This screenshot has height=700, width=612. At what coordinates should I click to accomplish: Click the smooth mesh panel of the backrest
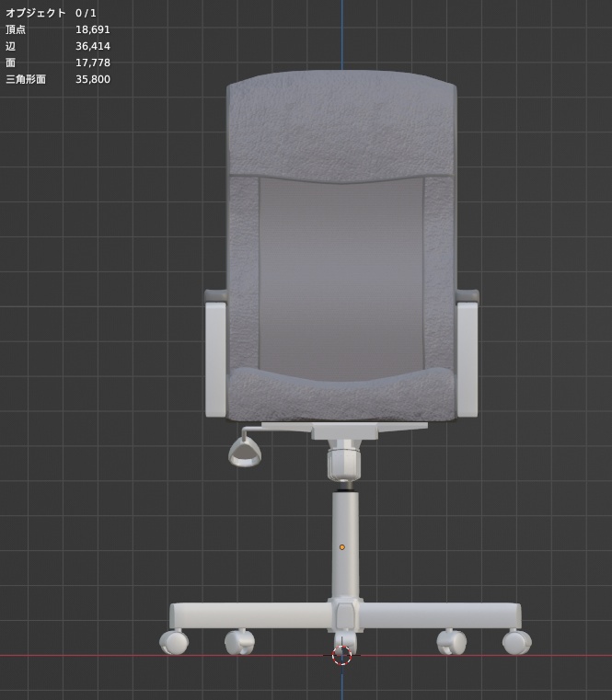click(341, 277)
